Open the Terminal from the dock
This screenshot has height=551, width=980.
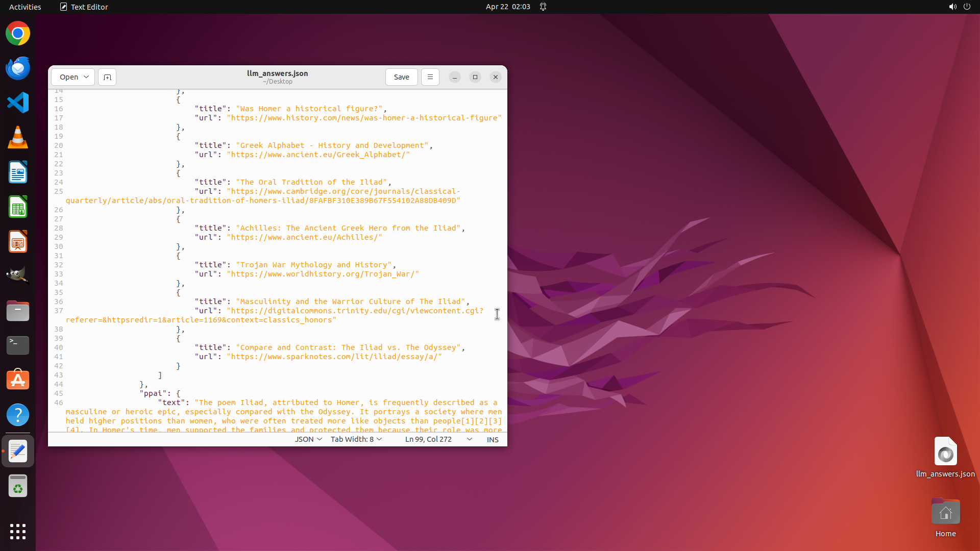pos(18,345)
